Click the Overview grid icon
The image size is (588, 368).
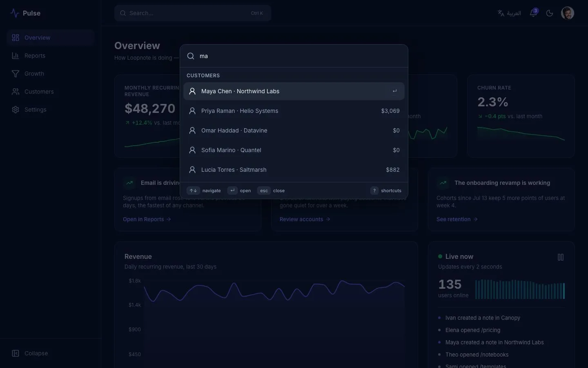pos(16,38)
